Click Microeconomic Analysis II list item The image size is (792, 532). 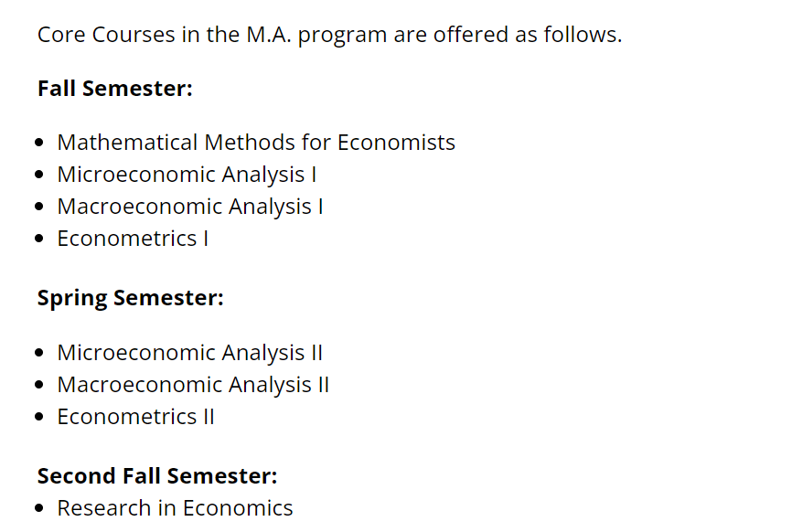click(x=190, y=353)
